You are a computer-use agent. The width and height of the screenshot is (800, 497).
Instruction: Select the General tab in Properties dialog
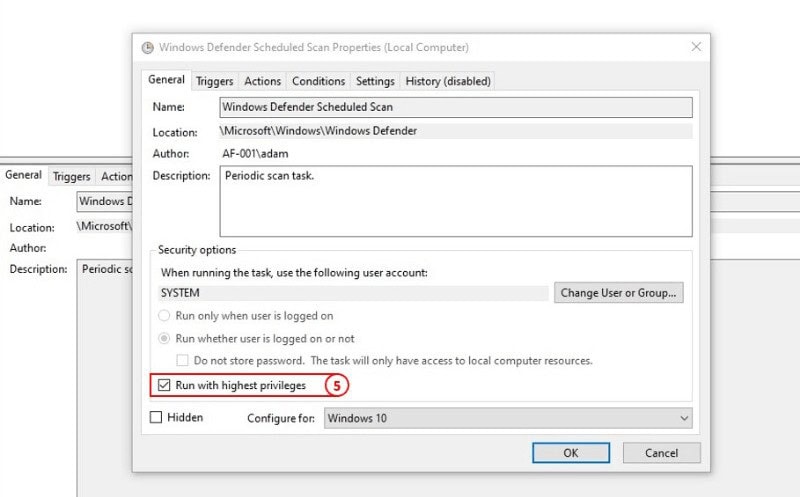(x=166, y=80)
